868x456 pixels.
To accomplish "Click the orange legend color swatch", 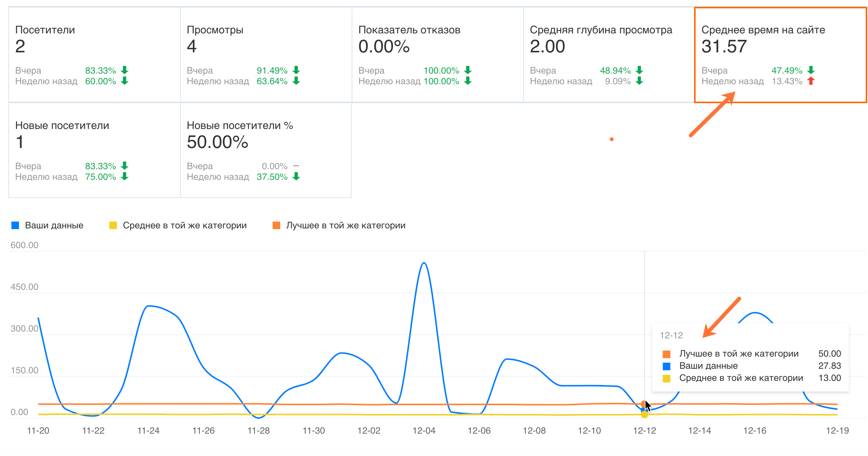I will (276, 225).
